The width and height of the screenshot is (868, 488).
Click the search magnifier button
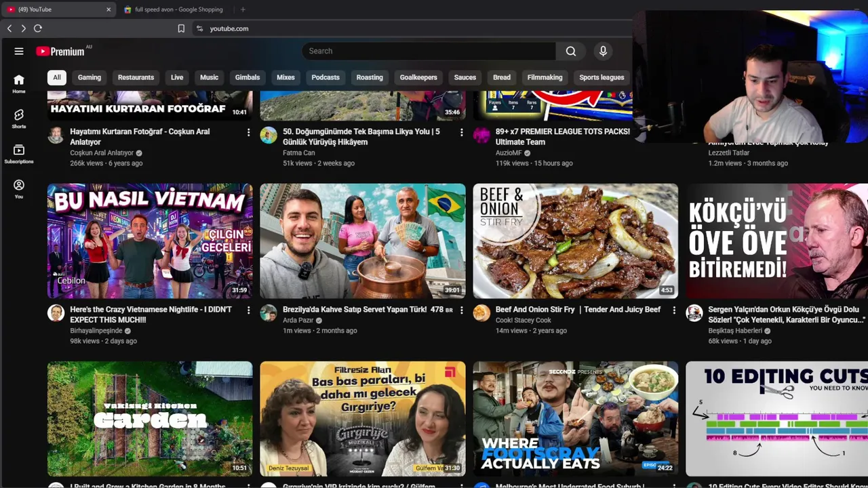(x=571, y=51)
